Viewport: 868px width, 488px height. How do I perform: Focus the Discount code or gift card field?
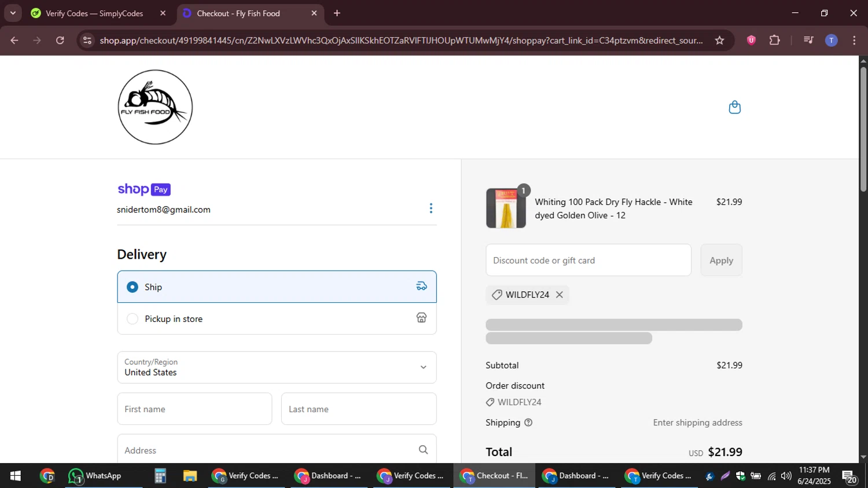tap(589, 260)
